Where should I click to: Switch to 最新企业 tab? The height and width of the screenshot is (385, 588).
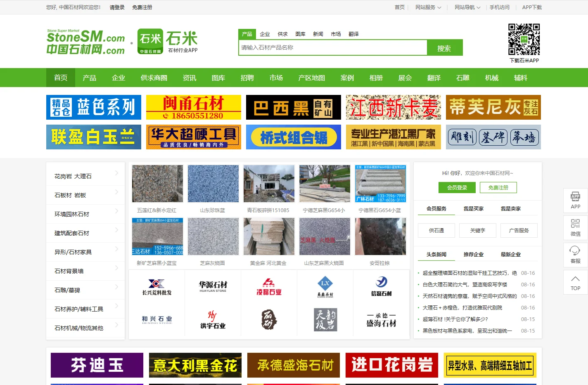[511, 255]
